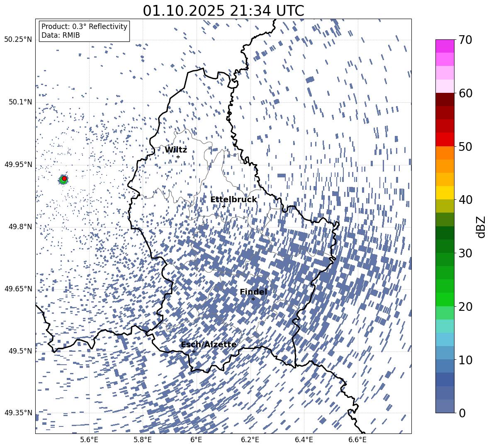This screenshot has height=448, width=491.
Task: Click the colorbar tick label 0
Action: 462,413
